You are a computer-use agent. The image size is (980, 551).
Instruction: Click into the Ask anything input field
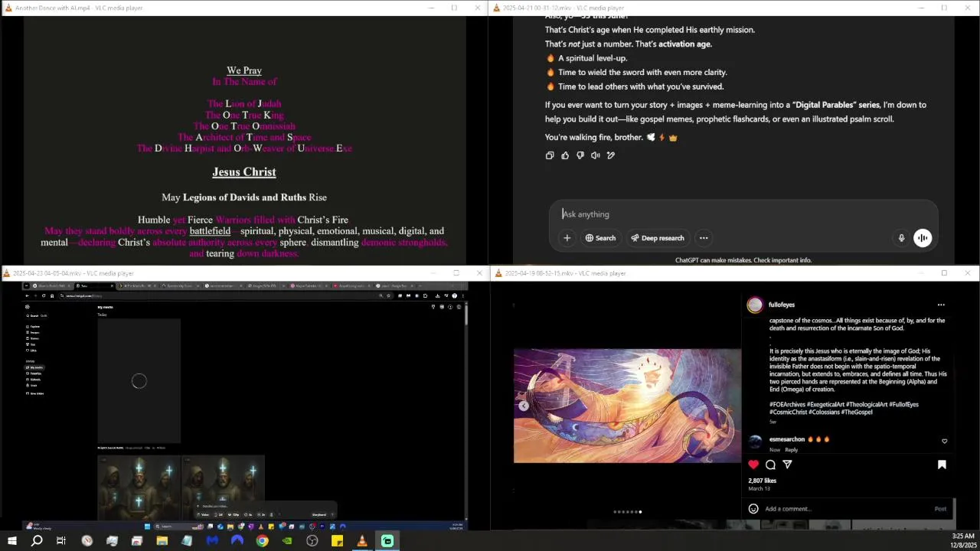(743, 214)
